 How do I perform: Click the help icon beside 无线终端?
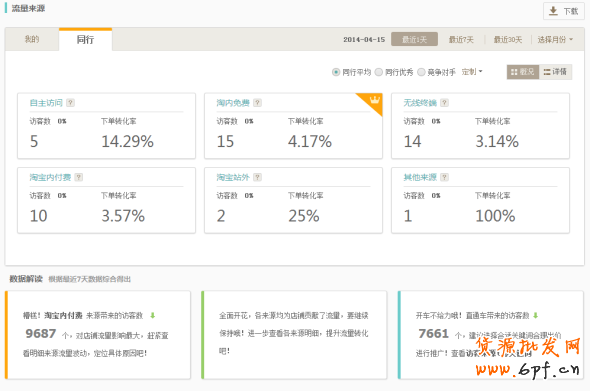coord(444,103)
